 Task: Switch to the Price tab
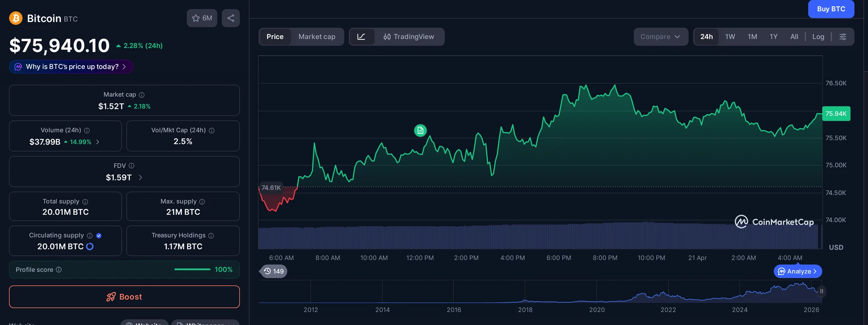click(x=275, y=37)
